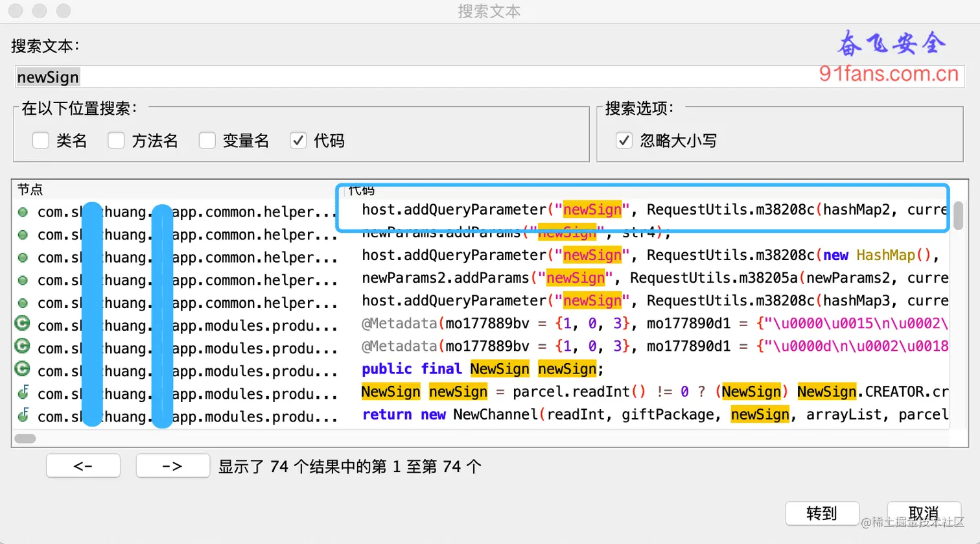Image resolution: width=980 pixels, height=544 pixels.
Task: Click the class icon of the @Metadata \u0000\u0015 row
Action: click(x=23, y=323)
